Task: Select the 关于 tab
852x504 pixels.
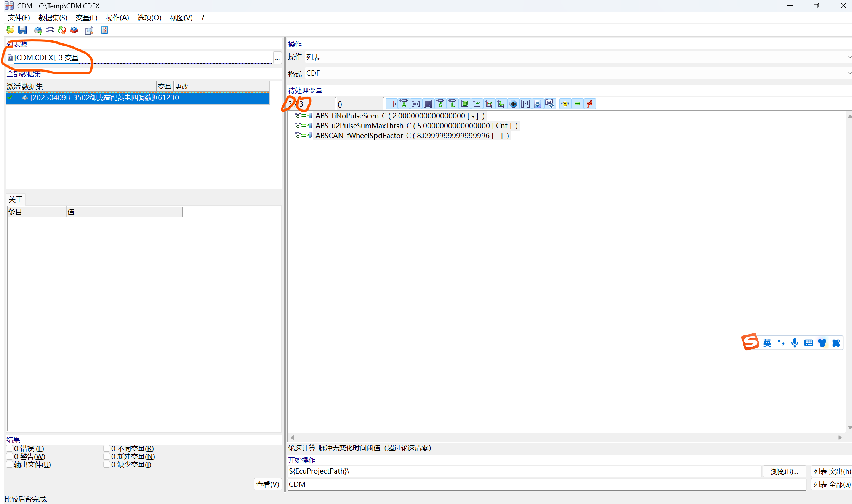Action: tap(16, 199)
